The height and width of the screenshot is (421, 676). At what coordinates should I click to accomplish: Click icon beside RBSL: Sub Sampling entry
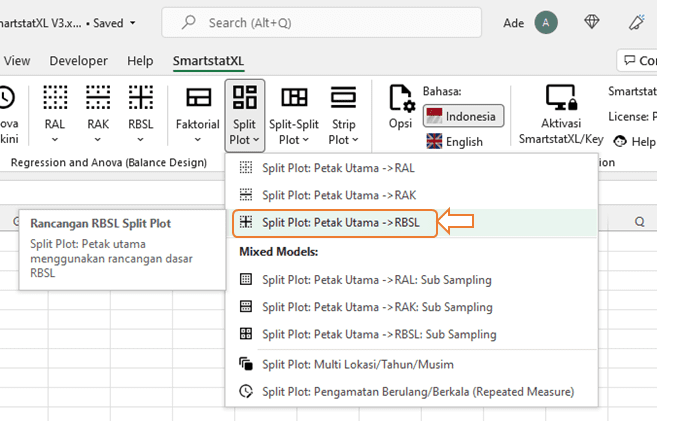(x=246, y=334)
